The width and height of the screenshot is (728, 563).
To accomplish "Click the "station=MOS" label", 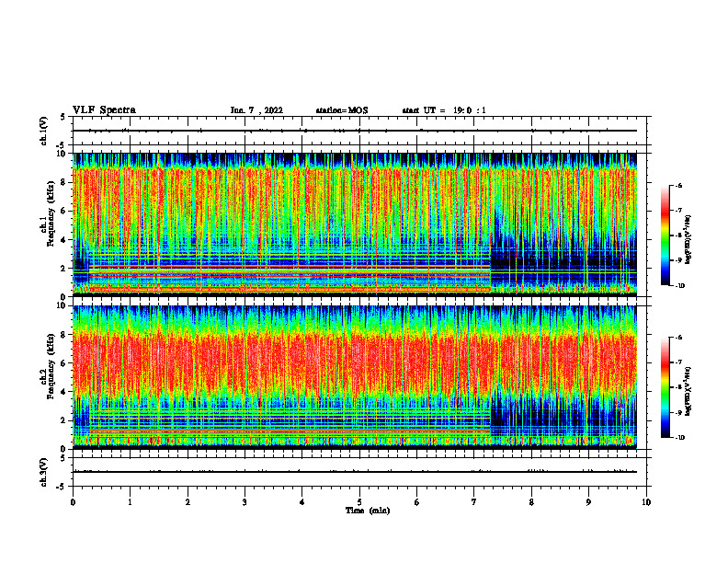I will (x=342, y=110).
